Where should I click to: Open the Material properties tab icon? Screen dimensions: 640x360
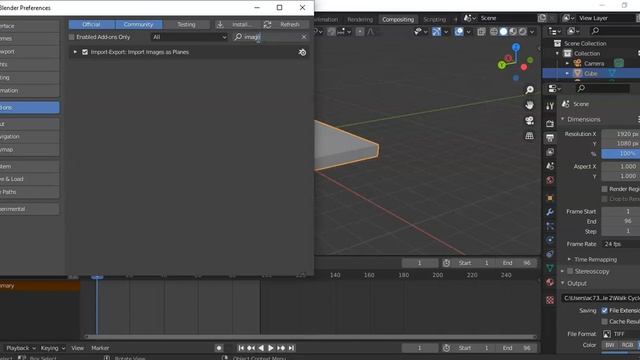coord(550,282)
